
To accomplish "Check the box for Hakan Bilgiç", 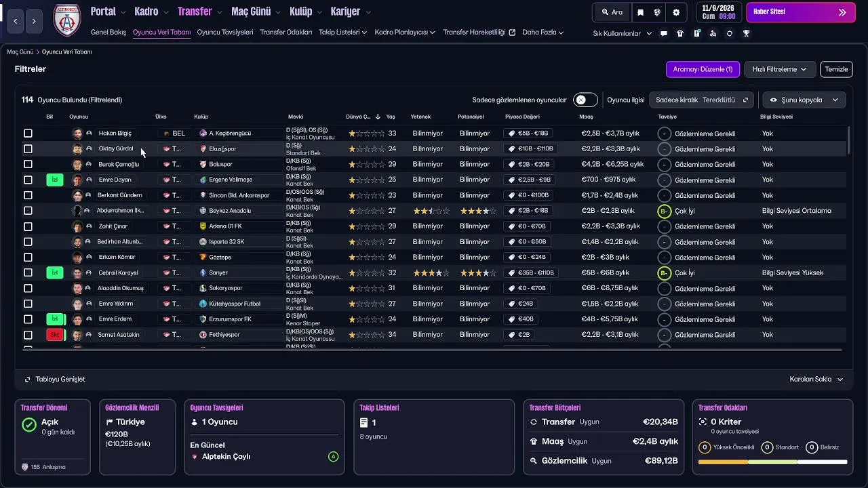I will (x=28, y=134).
